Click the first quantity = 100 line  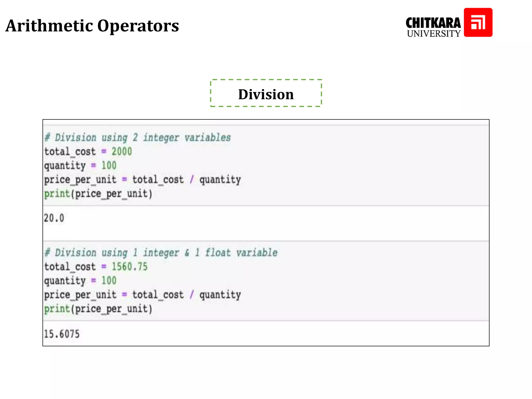[80, 165]
